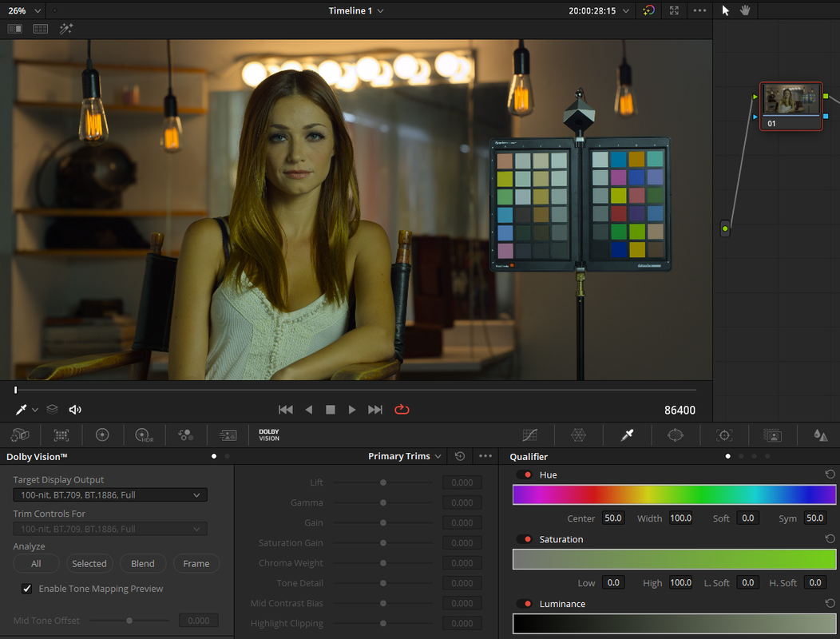Click the Saturation range bar
This screenshot has width=840, height=639.
(x=674, y=559)
